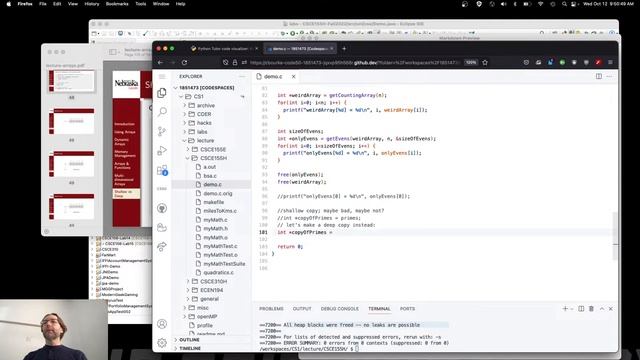Switch to the TERMINAL tab
This screenshot has height=360, width=640.
tap(379, 309)
